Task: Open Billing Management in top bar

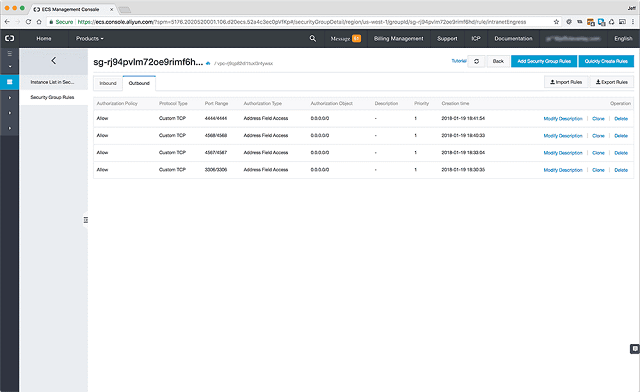Action: [398, 38]
